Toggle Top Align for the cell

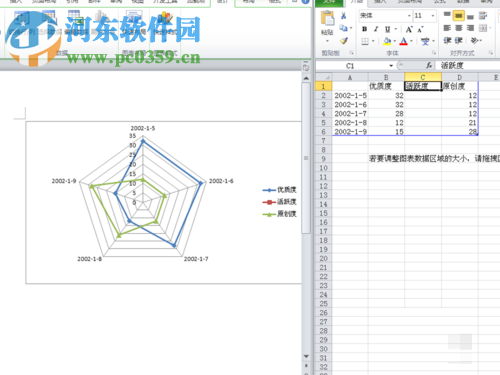tap(447, 15)
